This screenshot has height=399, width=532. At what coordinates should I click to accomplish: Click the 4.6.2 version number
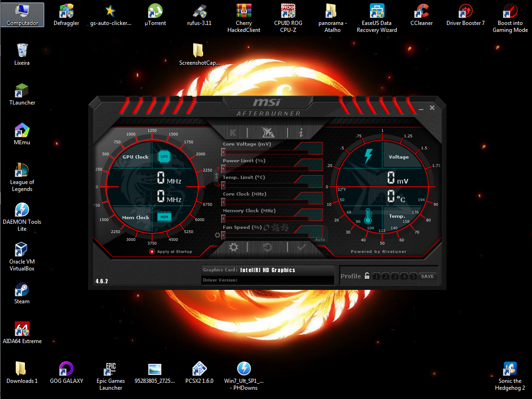coord(102,281)
